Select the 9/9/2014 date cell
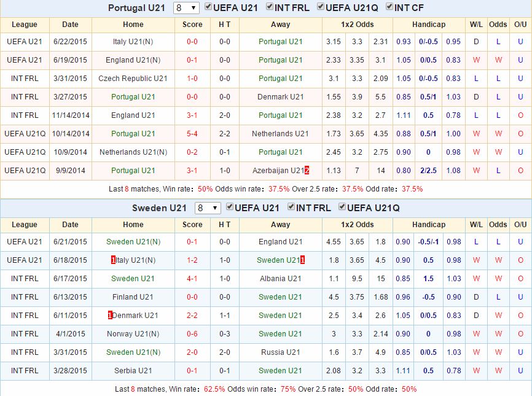This screenshot has height=396, width=532. pos(71,171)
